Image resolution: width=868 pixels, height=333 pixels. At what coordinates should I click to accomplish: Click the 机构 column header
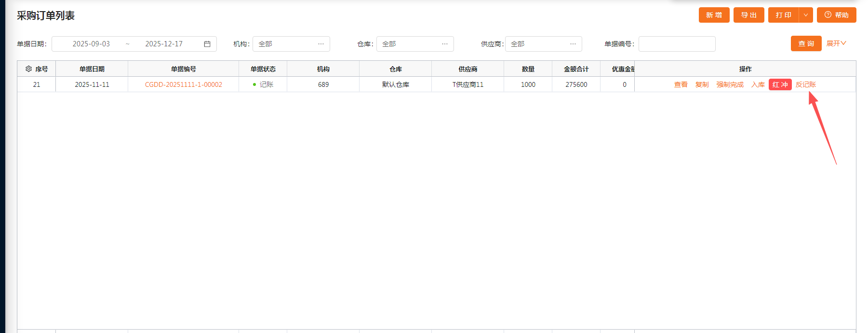pyautogui.click(x=323, y=69)
